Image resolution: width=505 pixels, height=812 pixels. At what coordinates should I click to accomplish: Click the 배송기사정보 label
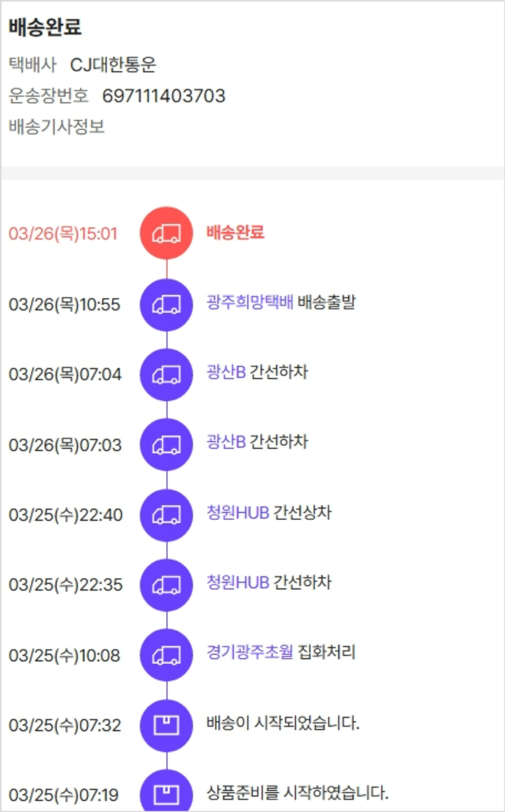(x=57, y=127)
